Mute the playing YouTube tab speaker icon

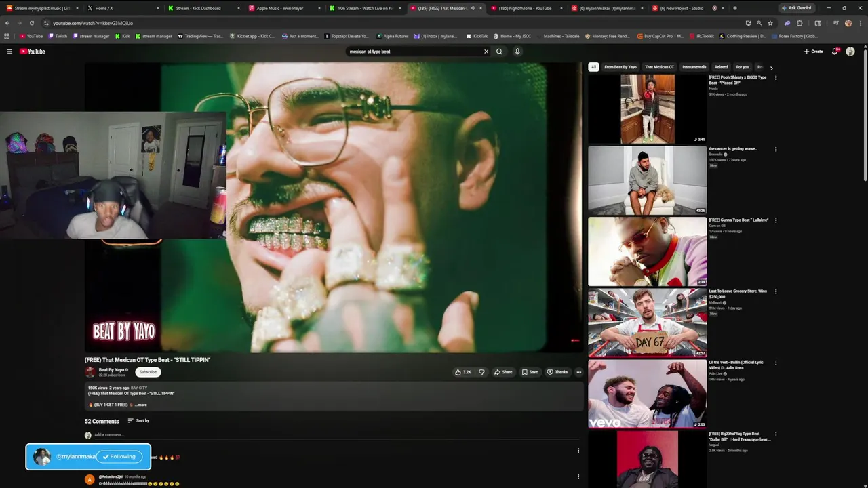473,8
